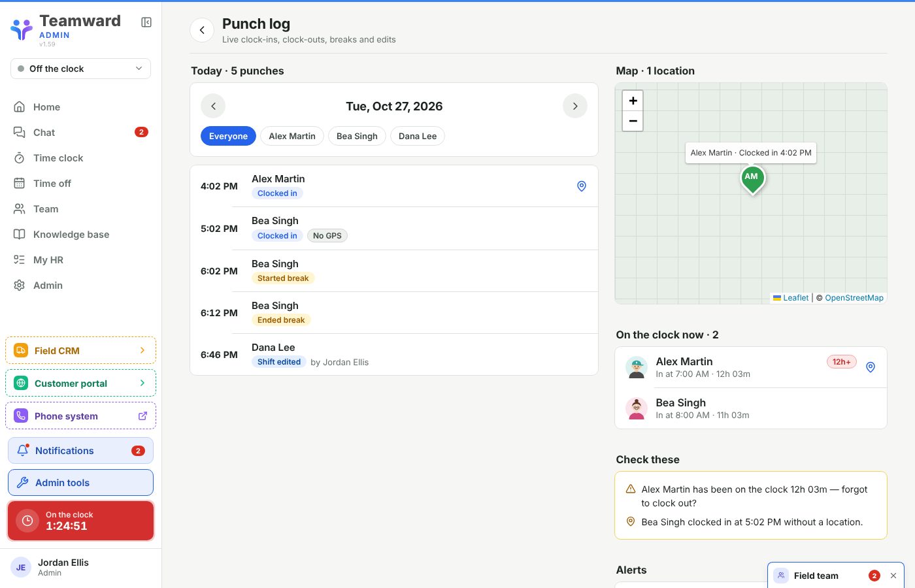Click the Admin gear icon
This screenshot has height=588, width=915.
click(20, 286)
